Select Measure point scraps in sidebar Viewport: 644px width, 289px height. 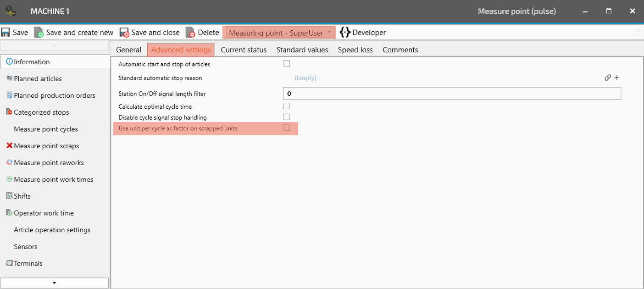coord(46,146)
